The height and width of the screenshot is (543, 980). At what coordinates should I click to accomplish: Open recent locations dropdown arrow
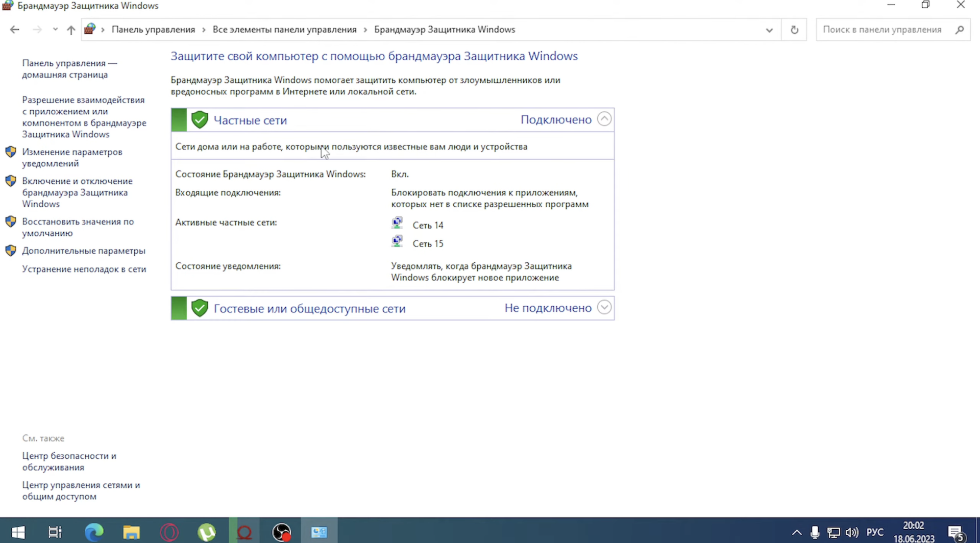pyautogui.click(x=55, y=30)
